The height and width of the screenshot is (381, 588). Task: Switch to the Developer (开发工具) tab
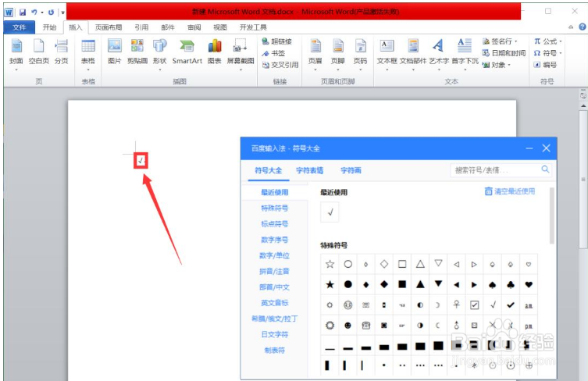(253, 27)
